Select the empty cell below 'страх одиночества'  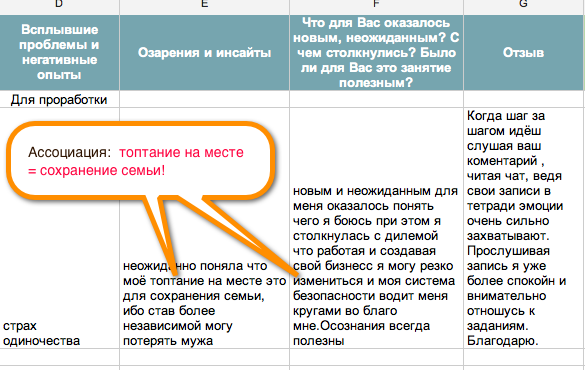point(60,357)
